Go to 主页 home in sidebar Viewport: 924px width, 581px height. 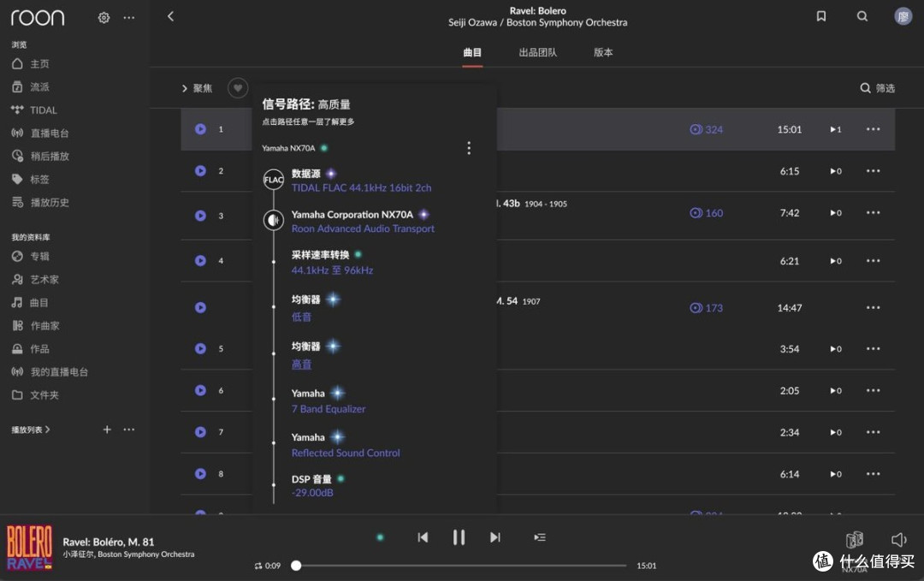point(31,63)
